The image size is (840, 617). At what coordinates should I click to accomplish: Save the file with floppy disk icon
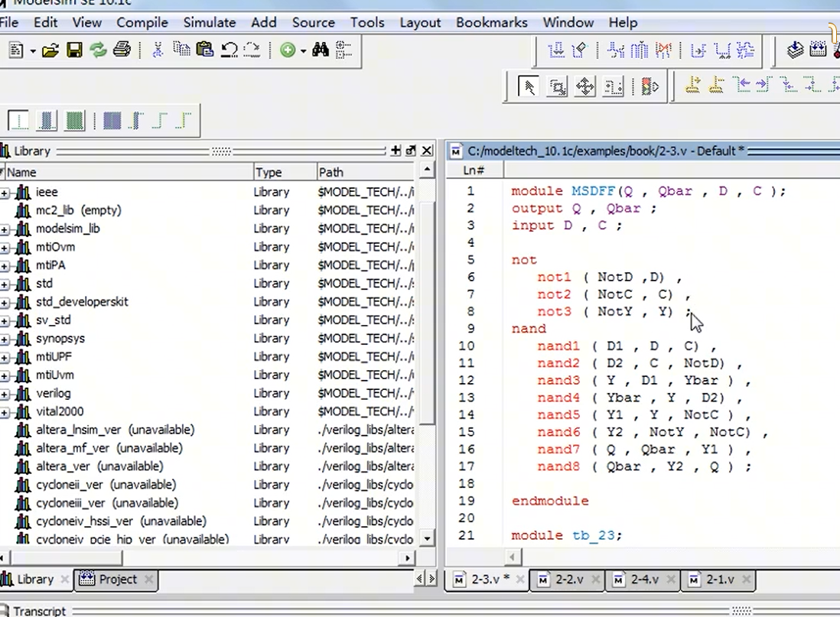pyautogui.click(x=74, y=50)
